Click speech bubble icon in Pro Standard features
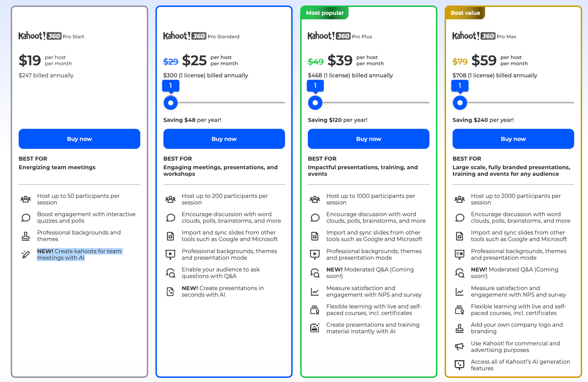The width and height of the screenshot is (588, 382). tap(170, 218)
